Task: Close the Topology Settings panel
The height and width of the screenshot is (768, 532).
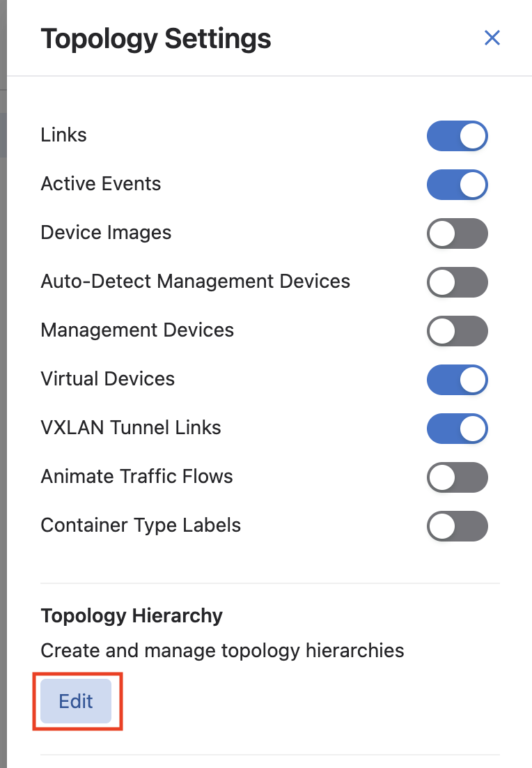Action: pyautogui.click(x=492, y=38)
